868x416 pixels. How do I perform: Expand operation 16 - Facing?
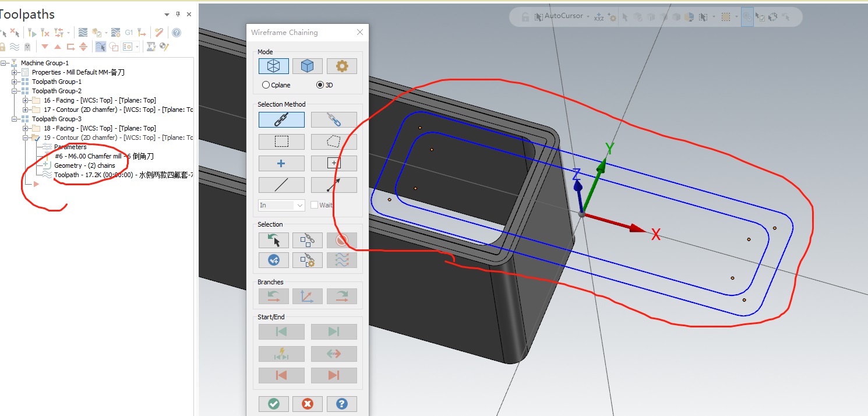[25, 100]
